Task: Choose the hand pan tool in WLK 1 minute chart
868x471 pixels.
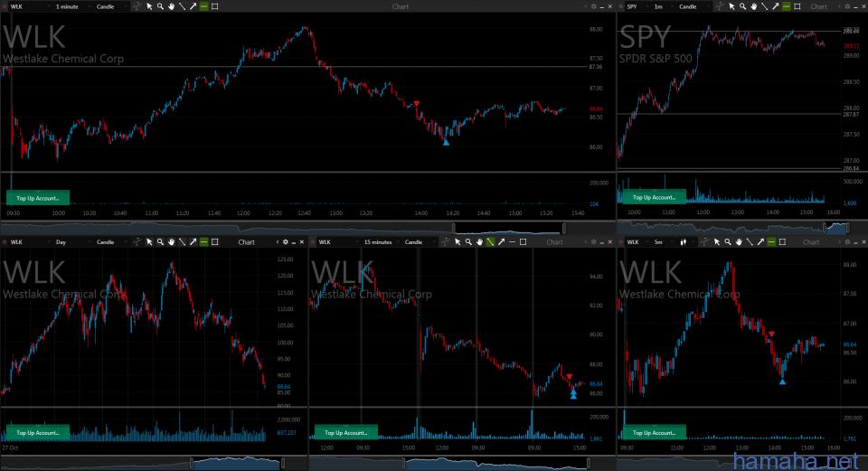Action: (171, 6)
